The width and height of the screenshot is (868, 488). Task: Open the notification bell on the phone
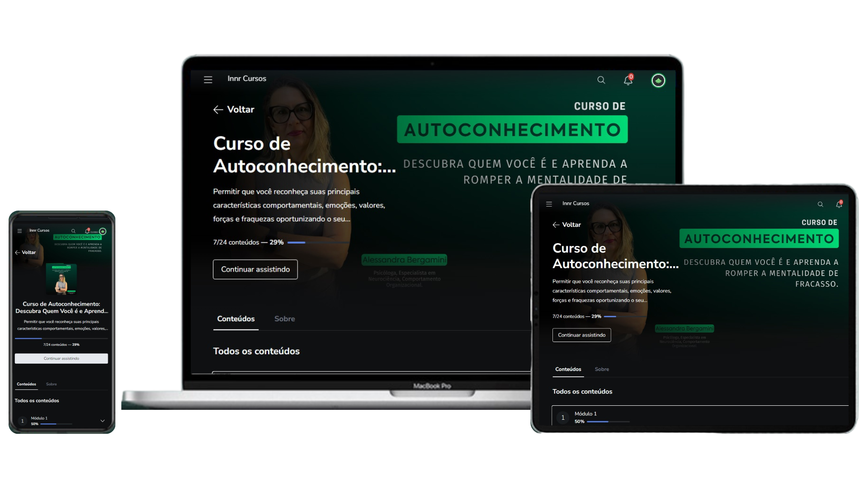87,231
